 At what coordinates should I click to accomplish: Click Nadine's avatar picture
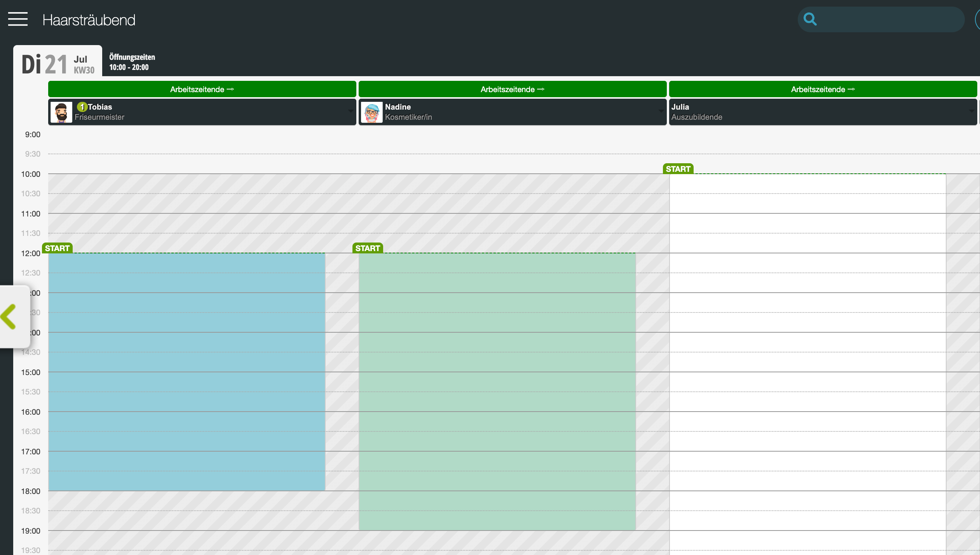click(x=372, y=112)
